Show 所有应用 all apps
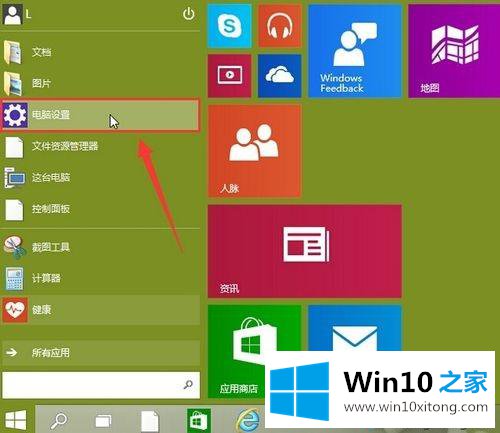Image resolution: width=500 pixels, height=433 pixels. tap(100, 353)
